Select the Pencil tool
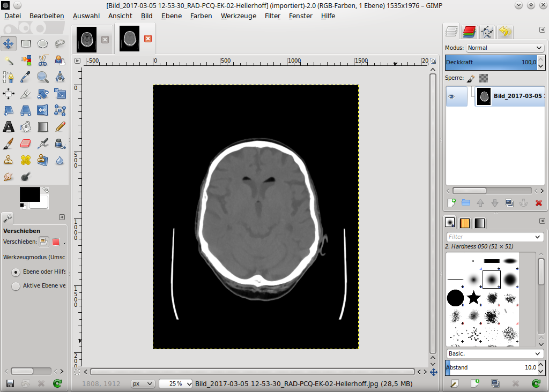This screenshot has width=549, height=392. tap(60, 127)
